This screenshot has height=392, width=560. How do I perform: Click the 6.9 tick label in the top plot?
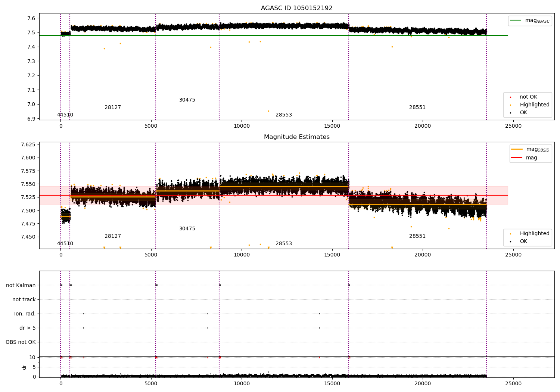[31, 119]
